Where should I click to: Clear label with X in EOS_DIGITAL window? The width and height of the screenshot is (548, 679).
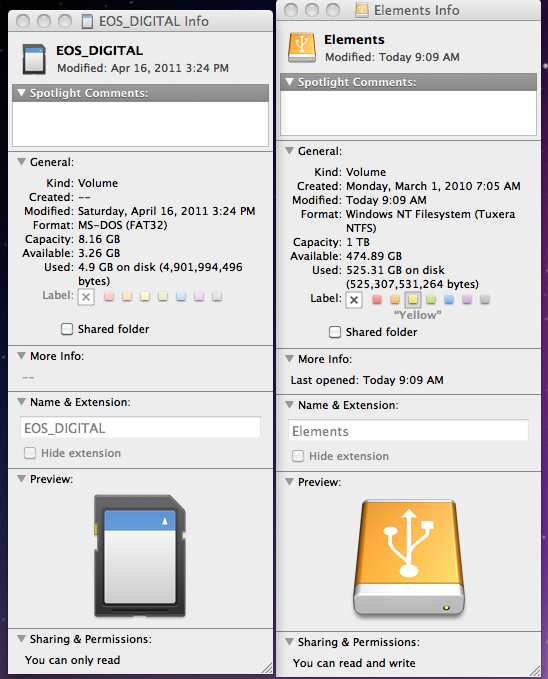(86, 297)
